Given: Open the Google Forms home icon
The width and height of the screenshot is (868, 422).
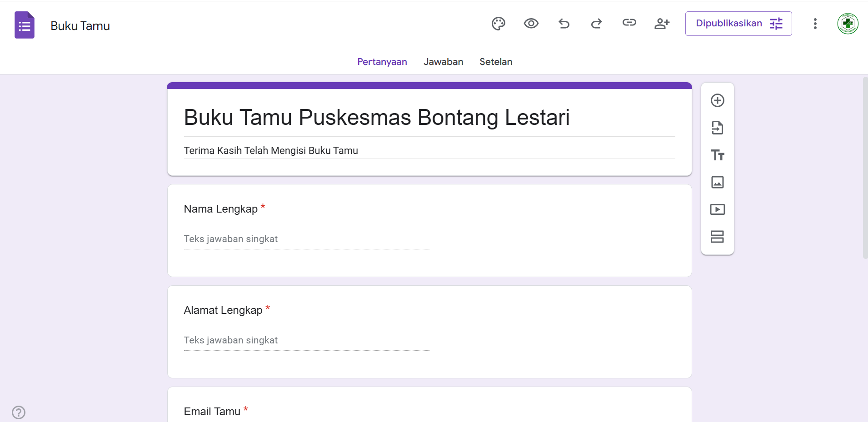Looking at the screenshot, I should coord(25,25).
